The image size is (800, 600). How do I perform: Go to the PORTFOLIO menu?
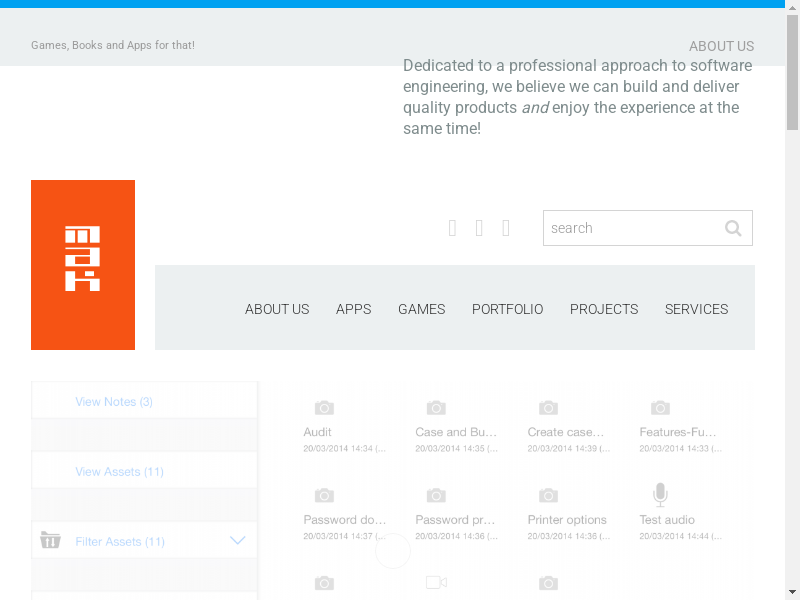click(x=507, y=309)
